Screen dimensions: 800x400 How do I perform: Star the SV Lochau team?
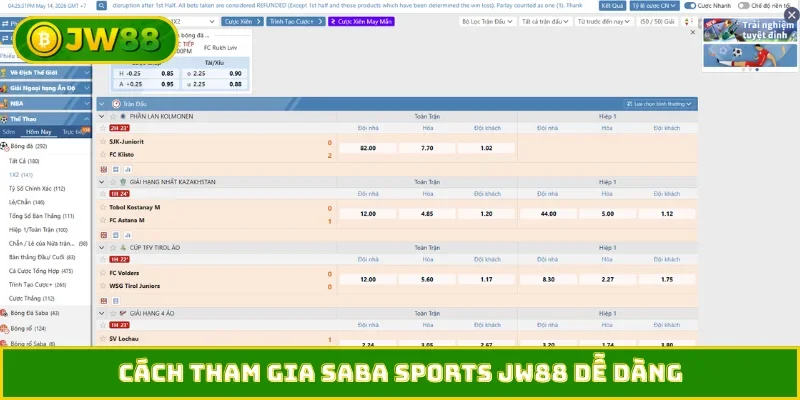(103, 338)
